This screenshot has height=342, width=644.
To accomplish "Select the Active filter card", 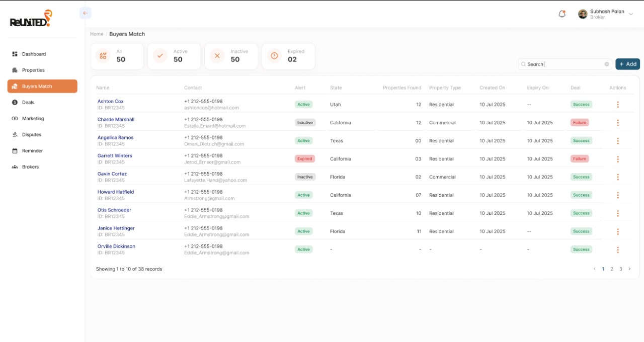I will coord(174,56).
